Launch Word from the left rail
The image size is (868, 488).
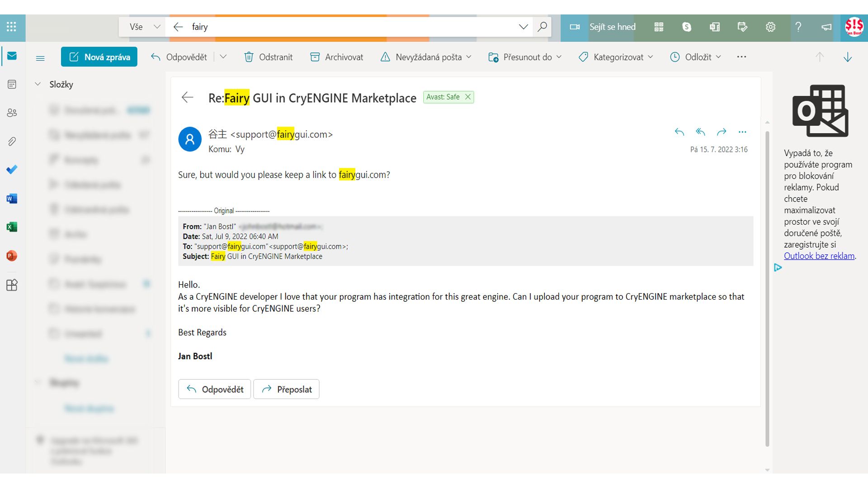point(12,198)
